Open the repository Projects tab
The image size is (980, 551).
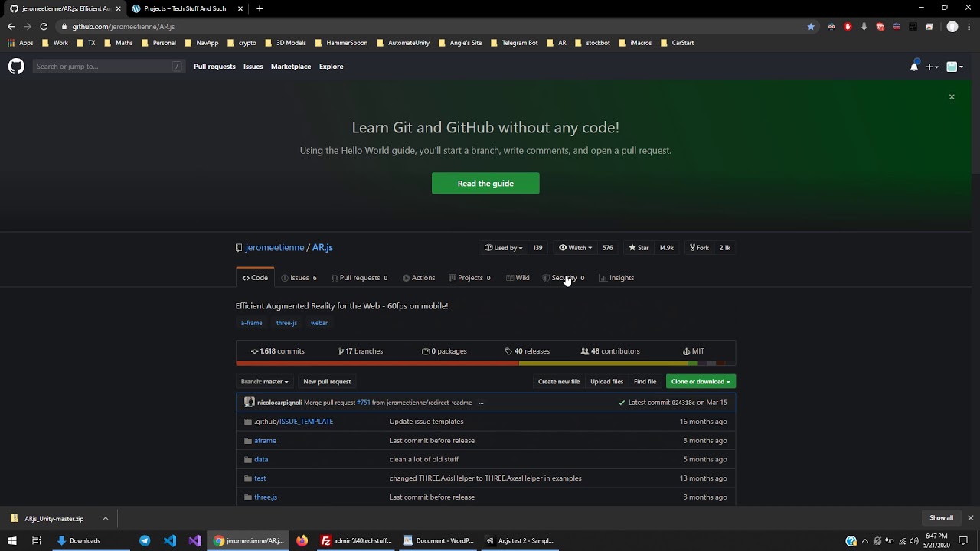[469, 278]
